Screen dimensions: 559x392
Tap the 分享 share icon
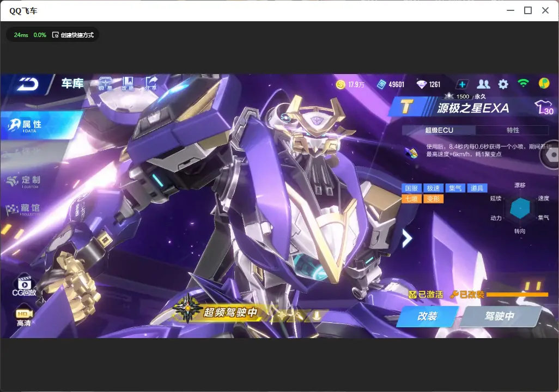click(x=151, y=83)
